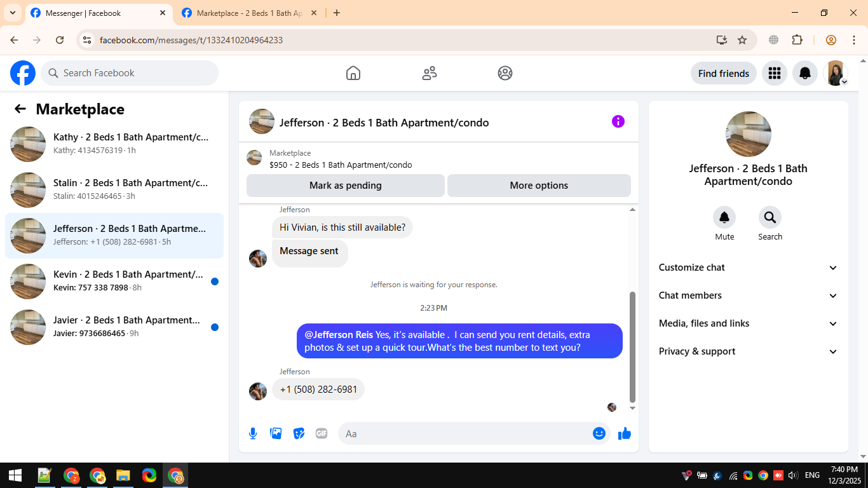Open the Groups icon in top navigation
This screenshot has height=488, width=868.
(x=505, y=73)
